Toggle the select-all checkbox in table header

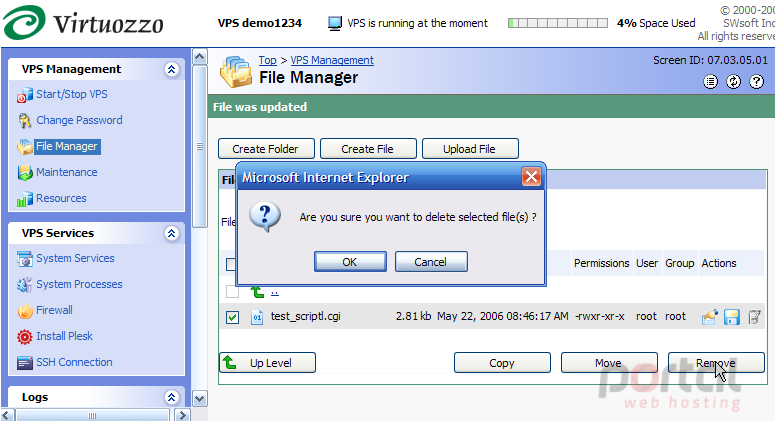[x=231, y=264]
